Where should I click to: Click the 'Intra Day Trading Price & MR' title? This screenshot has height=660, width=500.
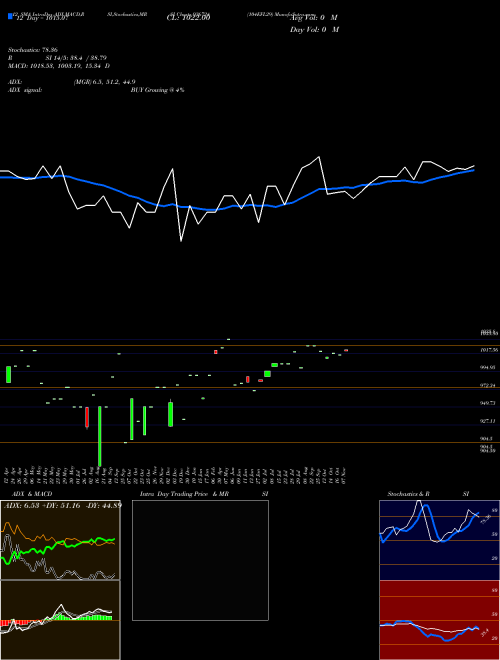pos(184,494)
